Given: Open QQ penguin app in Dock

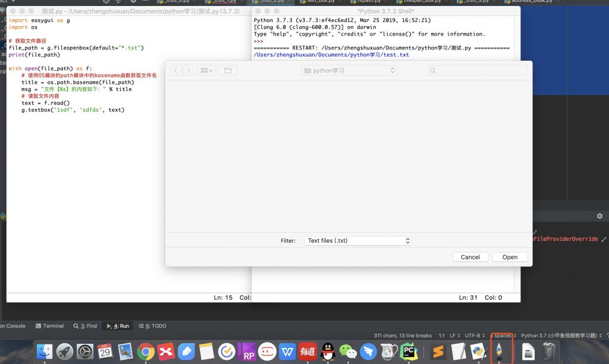Looking at the screenshot, I should [328, 352].
